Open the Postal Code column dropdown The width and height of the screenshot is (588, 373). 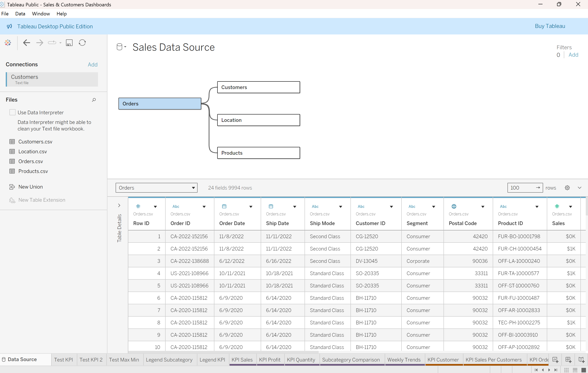(x=483, y=207)
